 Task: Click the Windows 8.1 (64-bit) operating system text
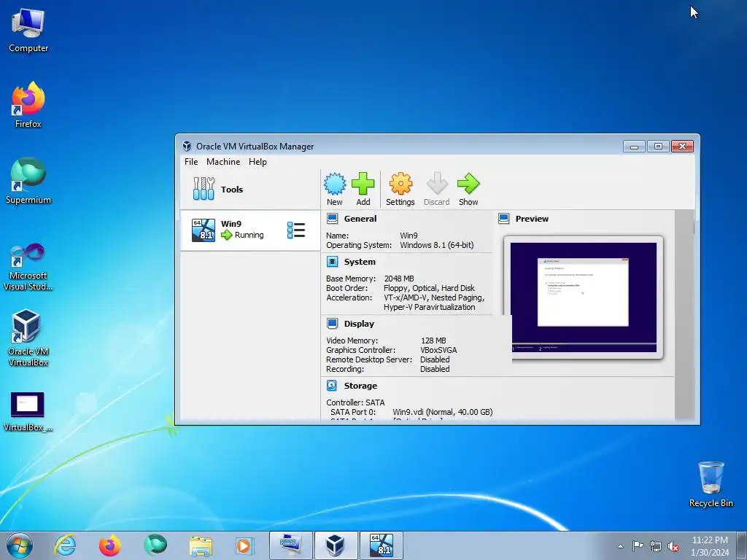[x=437, y=245]
